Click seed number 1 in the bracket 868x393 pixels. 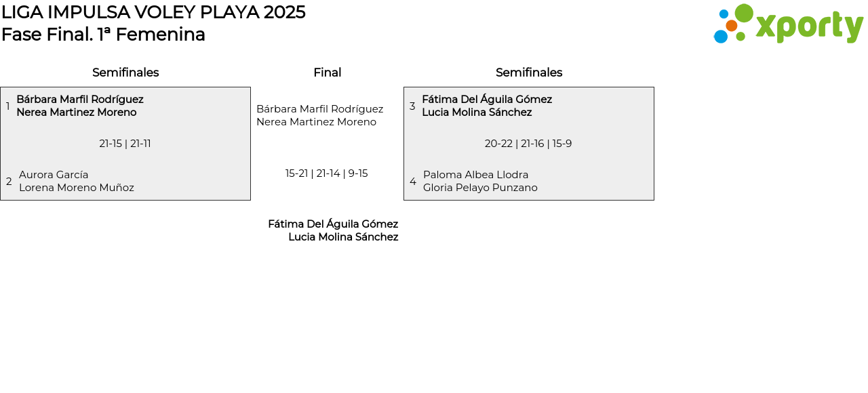point(8,106)
